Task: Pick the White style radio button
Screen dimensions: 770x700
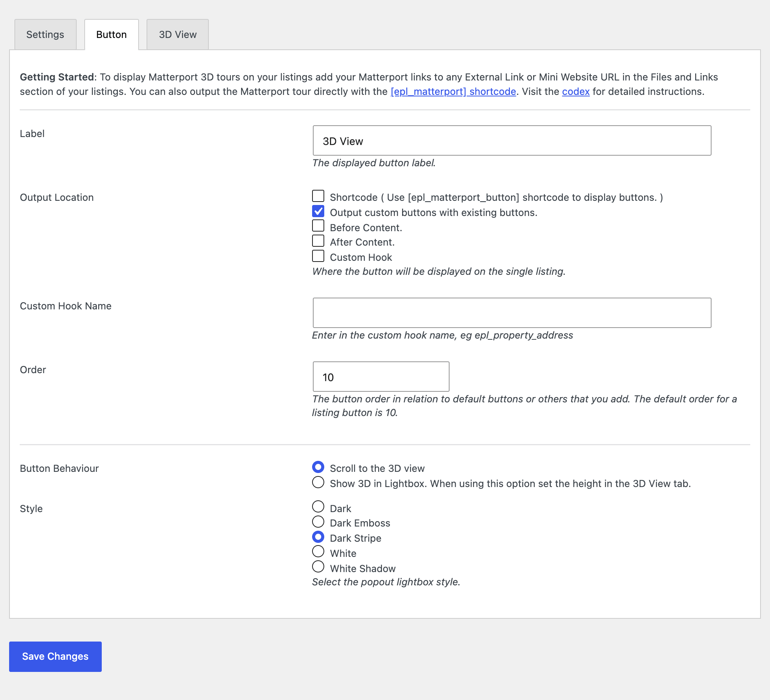Action: (x=318, y=552)
